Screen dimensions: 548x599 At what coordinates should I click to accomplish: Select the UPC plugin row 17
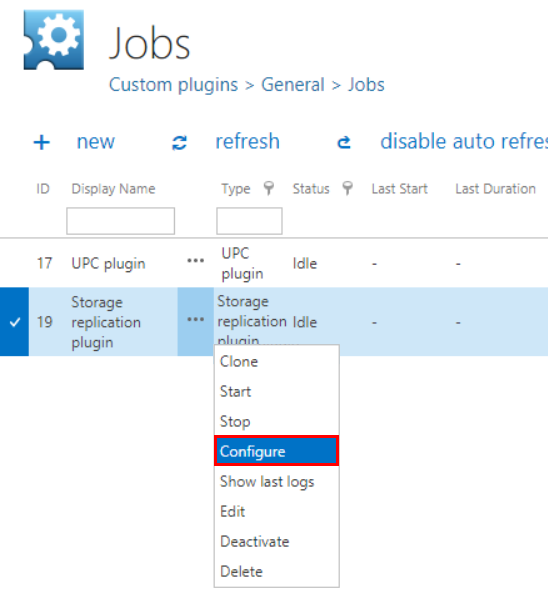[x=274, y=263]
